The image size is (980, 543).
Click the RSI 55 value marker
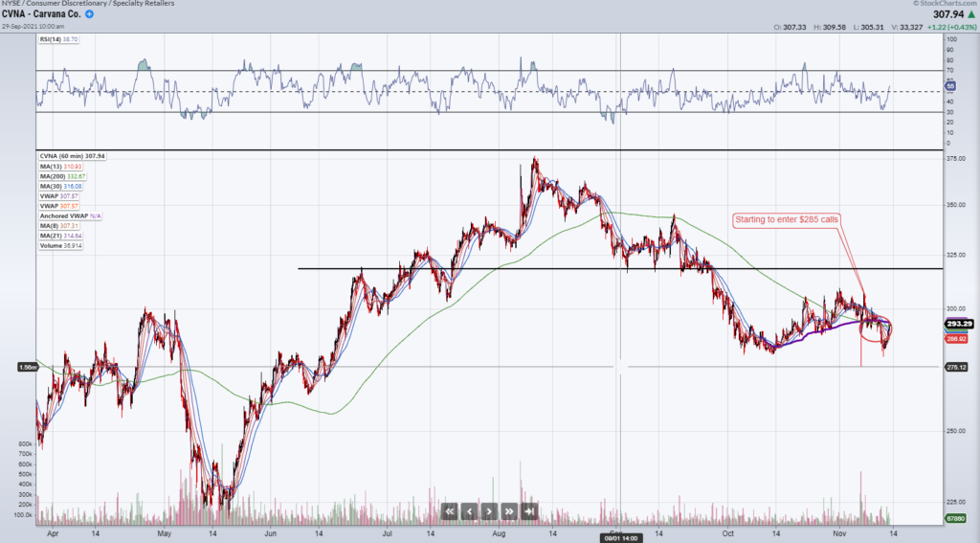(950, 86)
